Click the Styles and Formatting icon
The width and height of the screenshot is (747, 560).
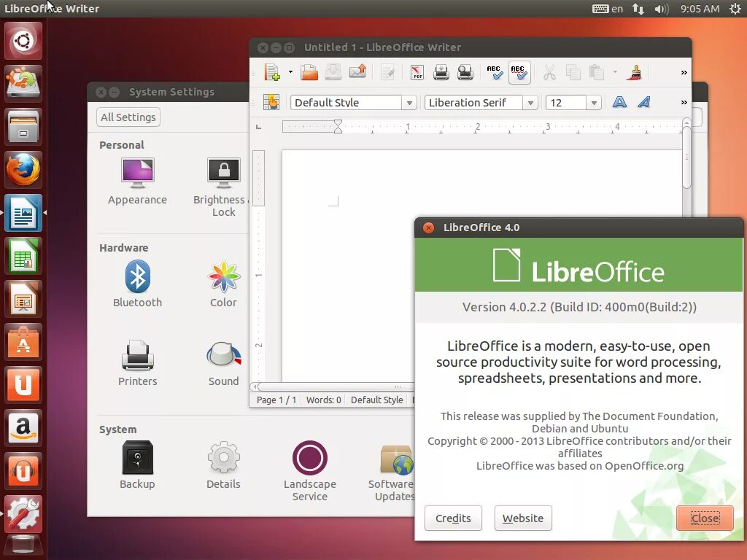point(271,102)
